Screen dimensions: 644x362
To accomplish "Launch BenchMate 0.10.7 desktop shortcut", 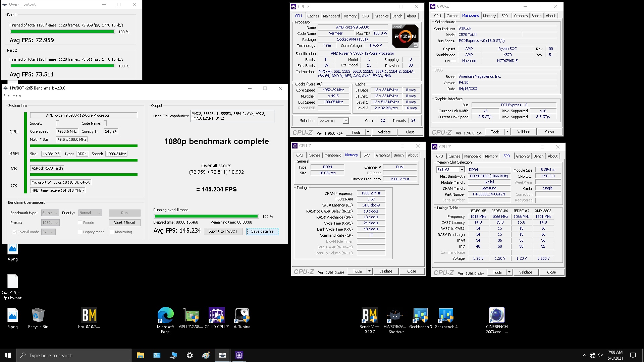I will (370, 320).
